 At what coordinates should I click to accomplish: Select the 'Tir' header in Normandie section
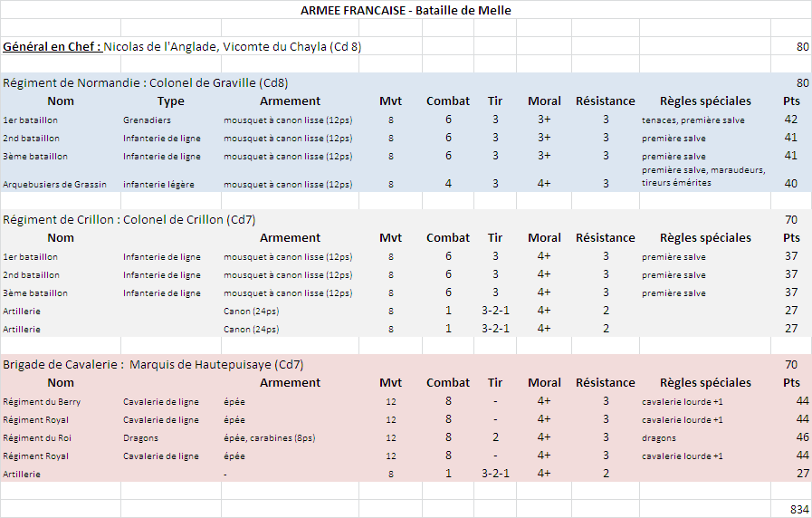(494, 101)
